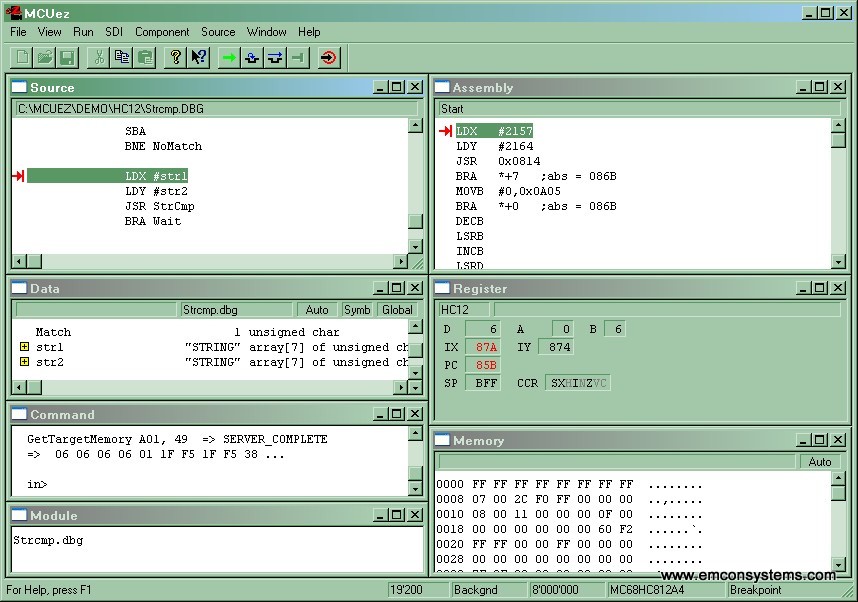The image size is (858, 602).
Task: Toggle the Symb mode in Data panel
Action: [x=357, y=310]
